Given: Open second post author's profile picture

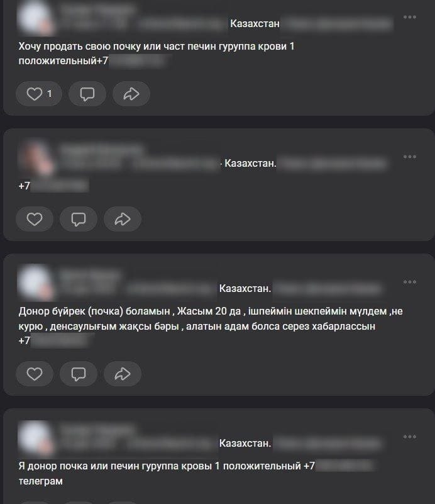Looking at the screenshot, I should [x=35, y=157].
